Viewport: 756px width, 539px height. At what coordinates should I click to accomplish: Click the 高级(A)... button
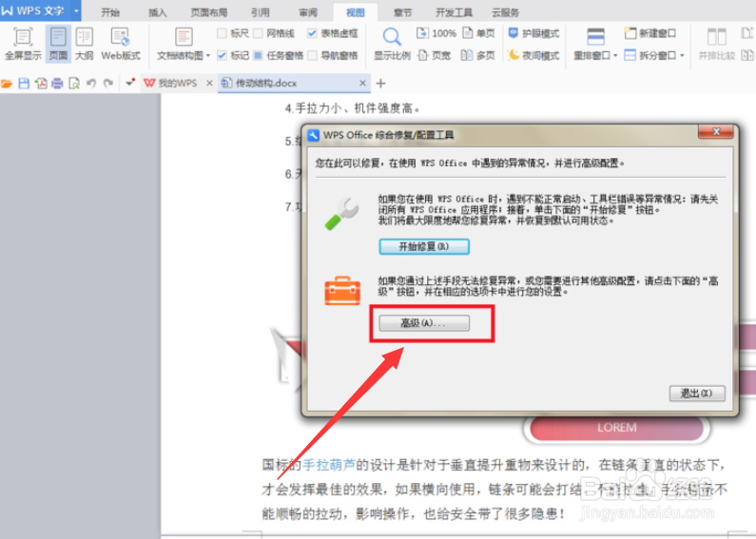click(x=424, y=322)
